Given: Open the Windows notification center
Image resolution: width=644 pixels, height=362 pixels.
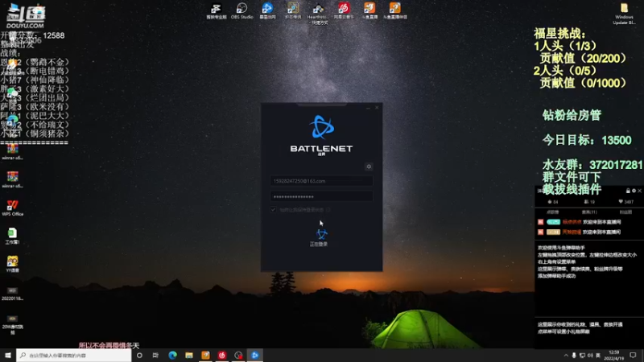Looking at the screenshot, I should [633, 355].
